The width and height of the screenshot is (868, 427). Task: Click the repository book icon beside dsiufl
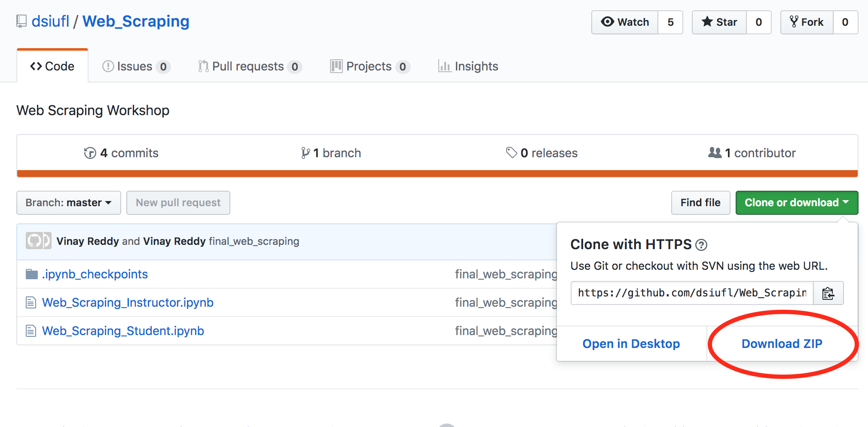(21, 21)
